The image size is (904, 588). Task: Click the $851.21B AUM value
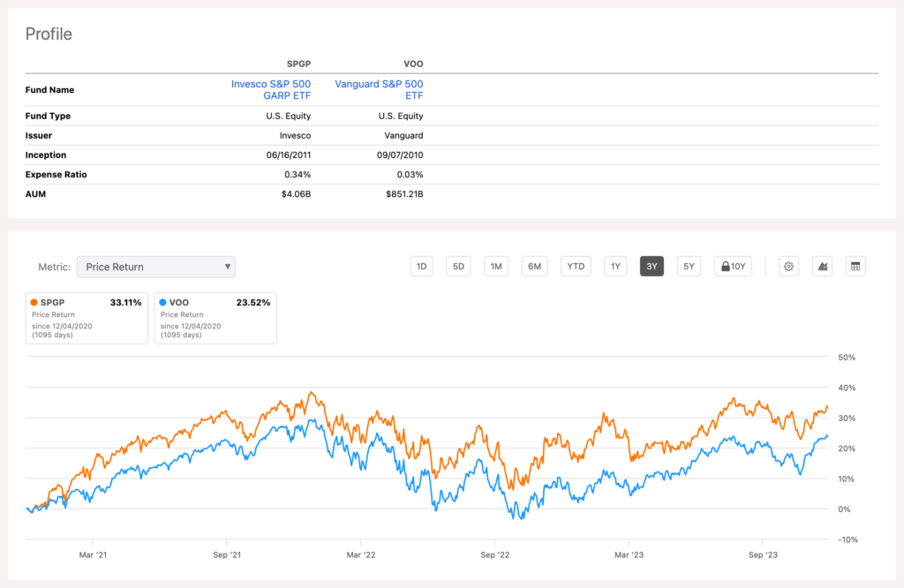pos(404,194)
